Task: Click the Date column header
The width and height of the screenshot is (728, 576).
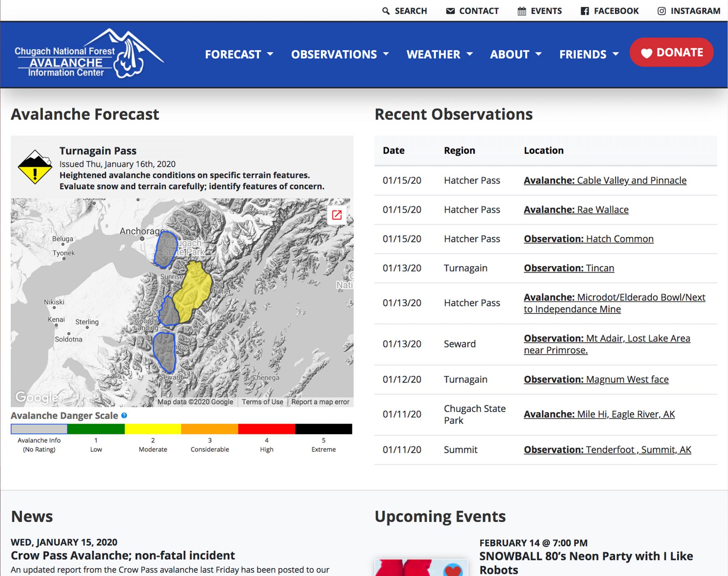Action: (394, 151)
